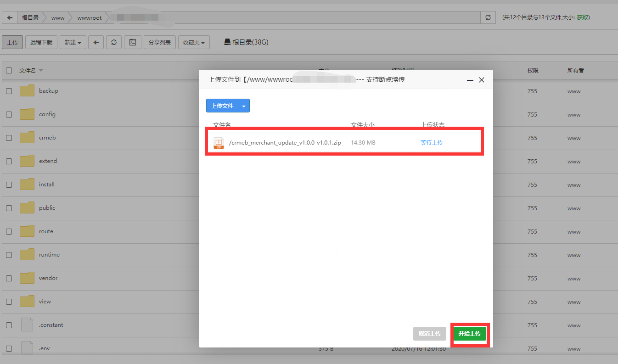Click the green 开始上传 button
The width and height of the screenshot is (618, 364).
coord(469,334)
